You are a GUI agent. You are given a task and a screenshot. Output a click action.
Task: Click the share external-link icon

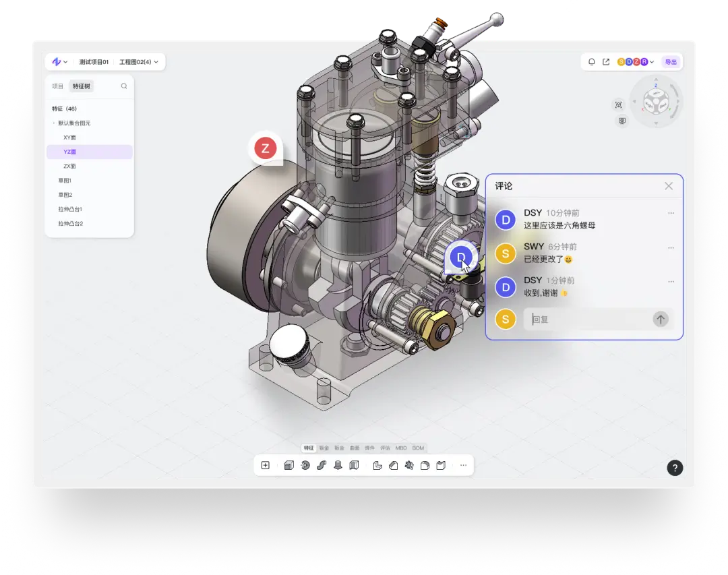point(606,62)
